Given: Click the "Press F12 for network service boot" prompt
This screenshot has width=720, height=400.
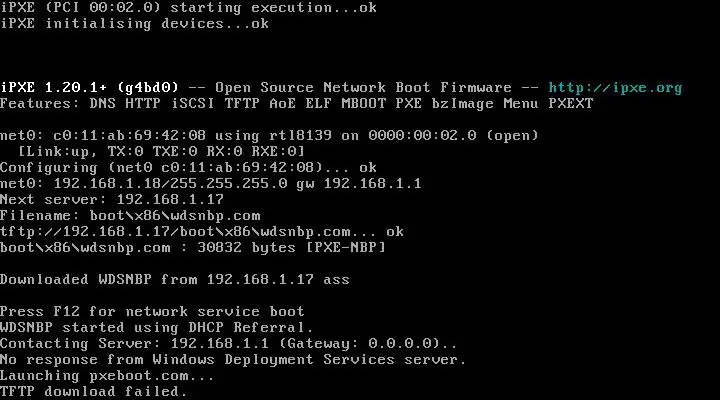Looking at the screenshot, I should pos(152,311).
